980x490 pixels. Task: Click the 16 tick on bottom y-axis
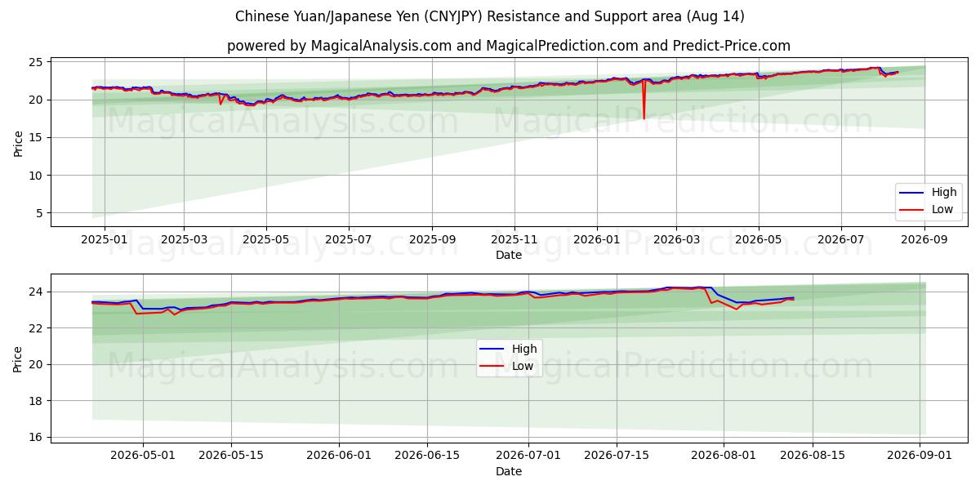pyautogui.click(x=38, y=437)
